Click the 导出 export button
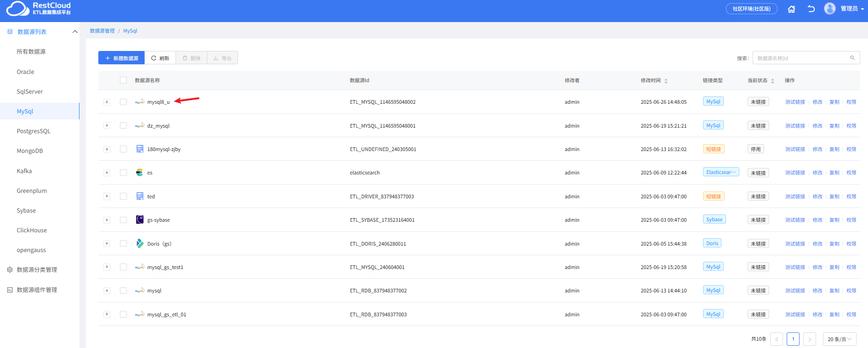The height and width of the screenshot is (348, 868). click(x=222, y=58)
